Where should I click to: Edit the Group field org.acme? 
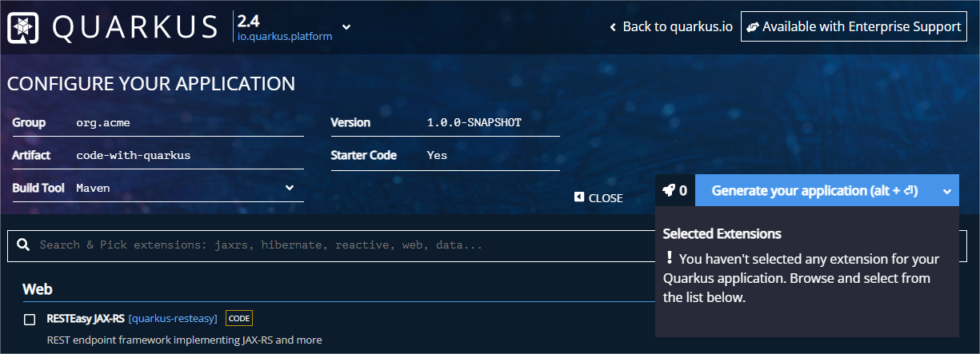190,123
